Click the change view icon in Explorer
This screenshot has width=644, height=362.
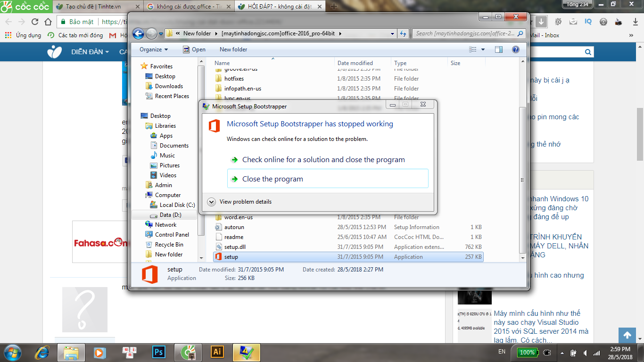[x=473, y=49]
